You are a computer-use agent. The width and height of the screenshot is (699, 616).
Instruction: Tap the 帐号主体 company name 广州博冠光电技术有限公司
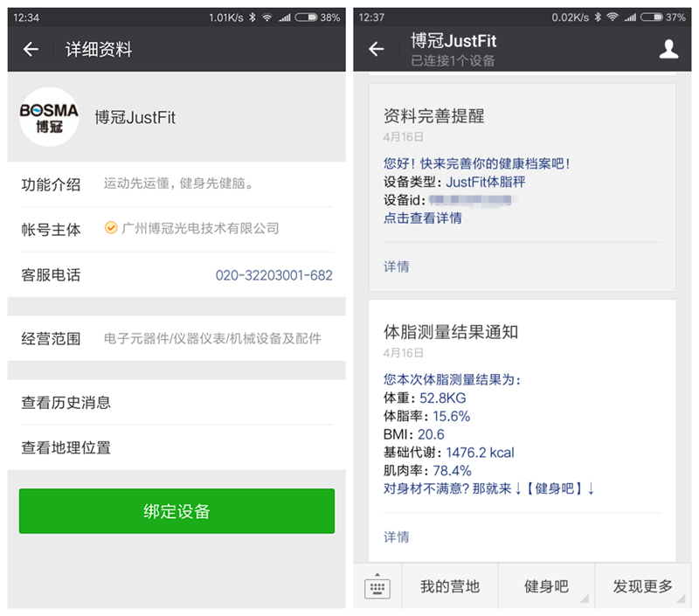[x=200, y=228]
